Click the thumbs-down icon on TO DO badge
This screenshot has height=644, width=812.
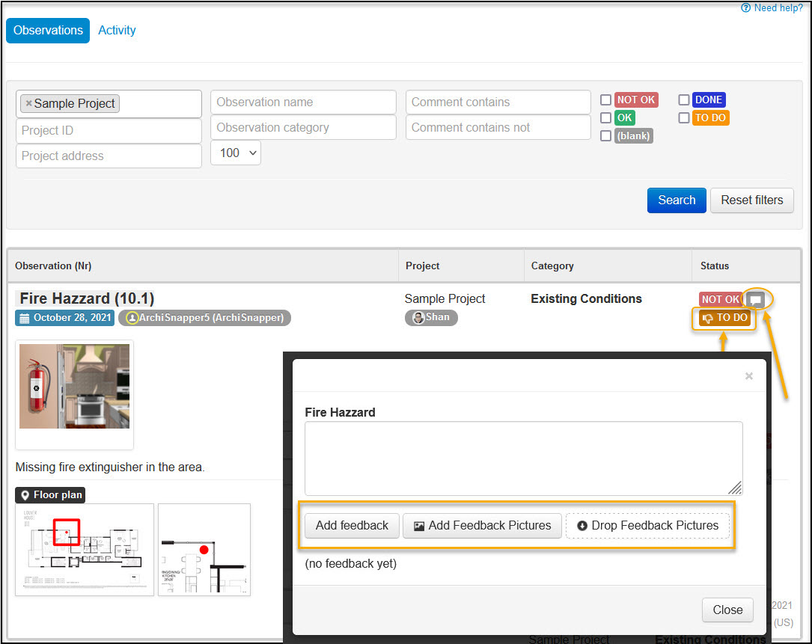[707, 319]
